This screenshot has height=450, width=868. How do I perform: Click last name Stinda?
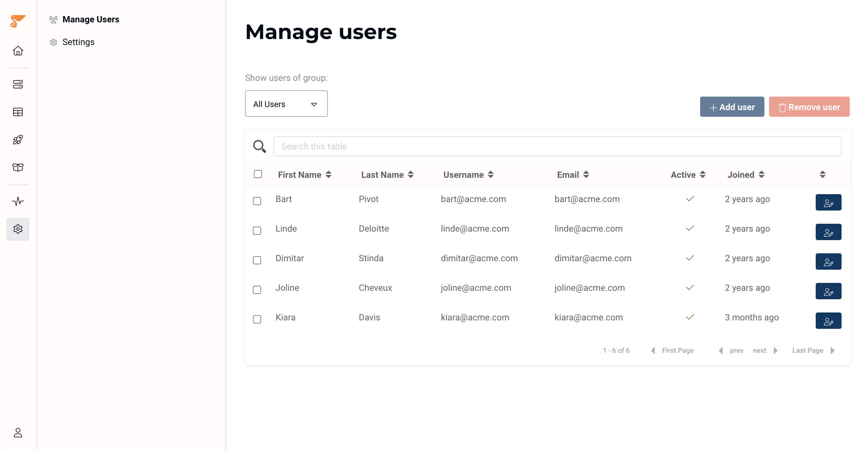coord(371,258)
